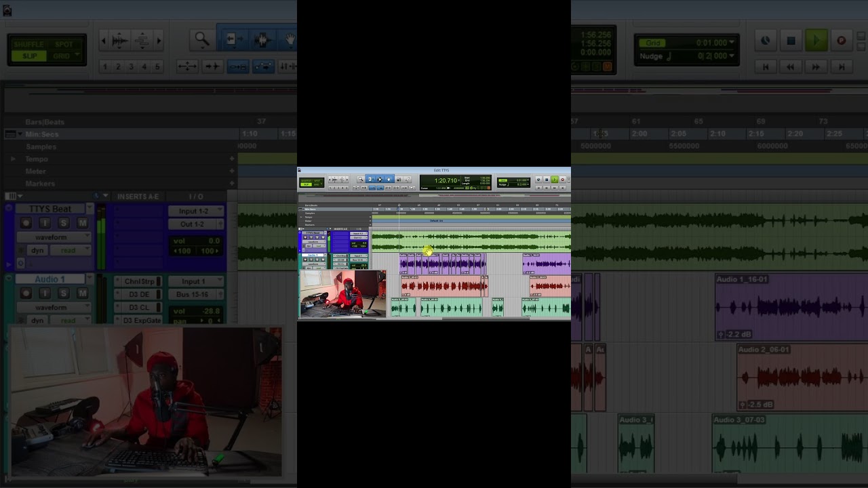Add a marker with Markers plus button, background

[232, 184]
